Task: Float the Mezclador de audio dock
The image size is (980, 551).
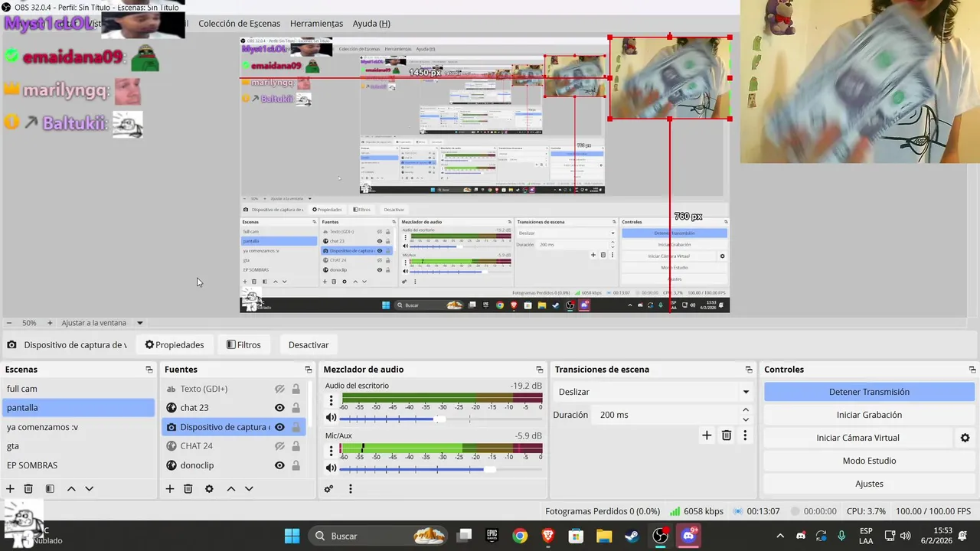Action: (540, 370)
